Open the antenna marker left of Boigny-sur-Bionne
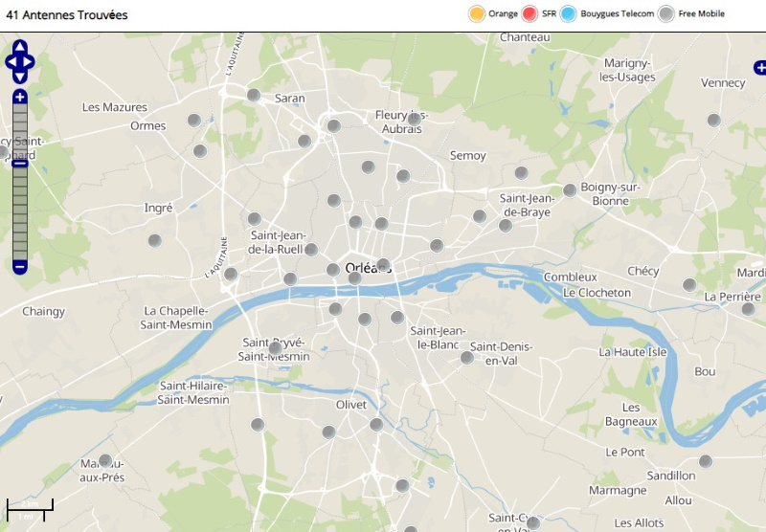Viewport: 766px width, 532px height. (x=570, y=190)
